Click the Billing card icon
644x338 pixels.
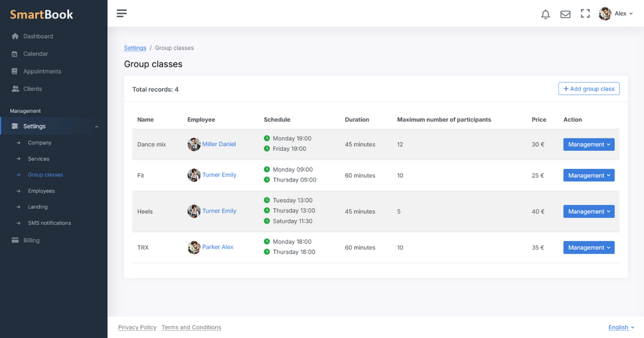(x=15, y=240)
